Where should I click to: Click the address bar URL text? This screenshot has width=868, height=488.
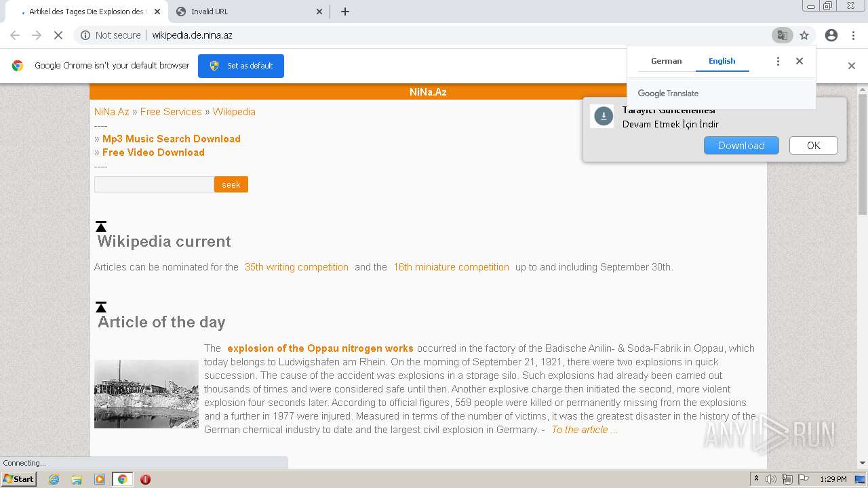pos(192,35)
